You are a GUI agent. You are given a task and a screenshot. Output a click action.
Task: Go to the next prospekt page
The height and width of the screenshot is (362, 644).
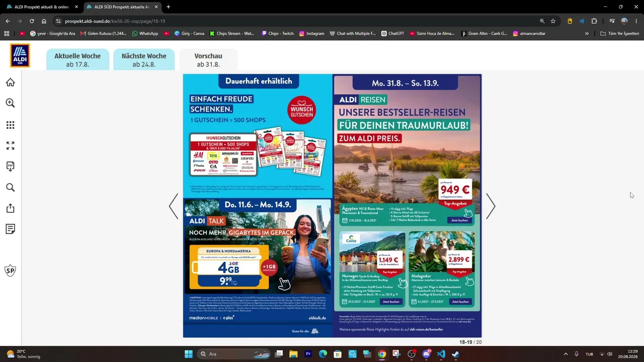(x=491, y=206)
